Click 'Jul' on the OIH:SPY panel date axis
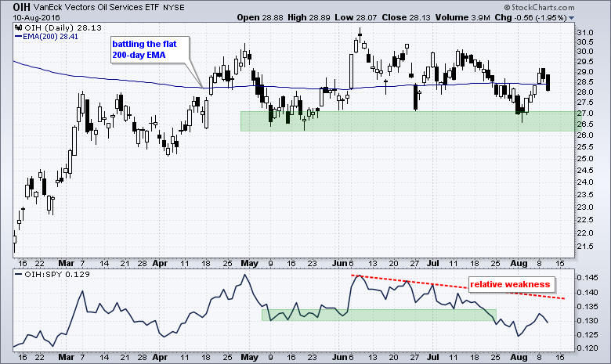The image size is (611, 364). coord(433,357)
